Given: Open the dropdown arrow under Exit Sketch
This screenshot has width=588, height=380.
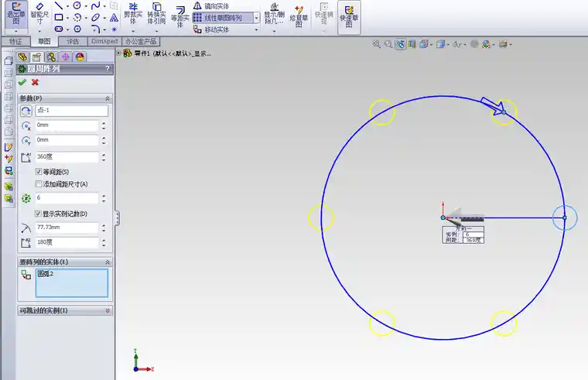Looking at the screenshot, I should 15,32.
